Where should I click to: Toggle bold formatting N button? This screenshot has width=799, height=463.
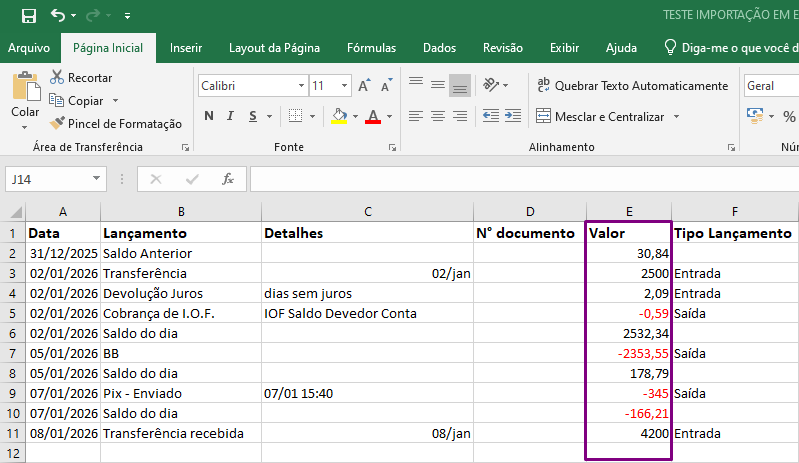pyautogui.click(x=209, y=116)
